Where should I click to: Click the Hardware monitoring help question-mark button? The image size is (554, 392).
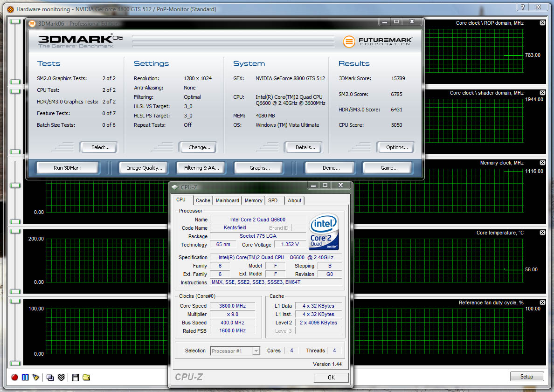523,7
